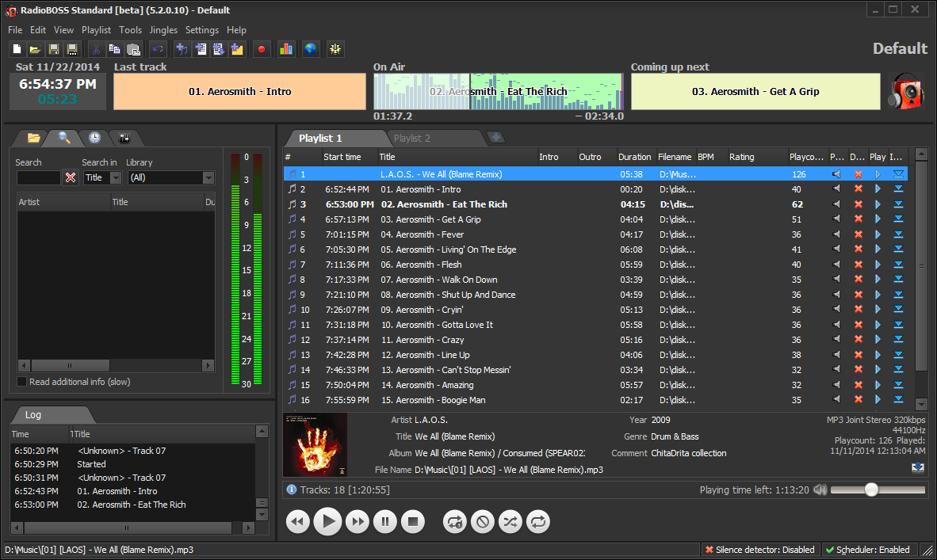The height and width of the screenshot is (560, 937).
Task: Switch to the Playlist 2 tab
Action: click(x=412, y=139)
